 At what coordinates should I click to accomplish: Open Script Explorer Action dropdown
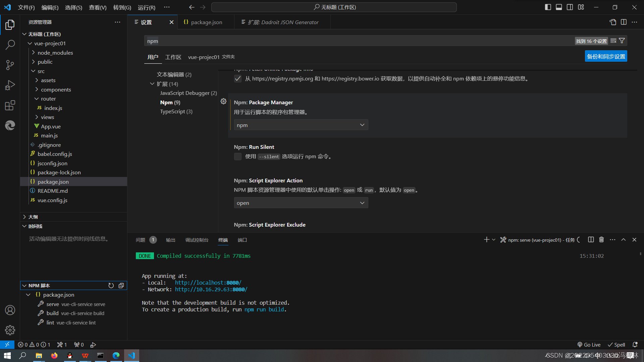pos(301,203)
